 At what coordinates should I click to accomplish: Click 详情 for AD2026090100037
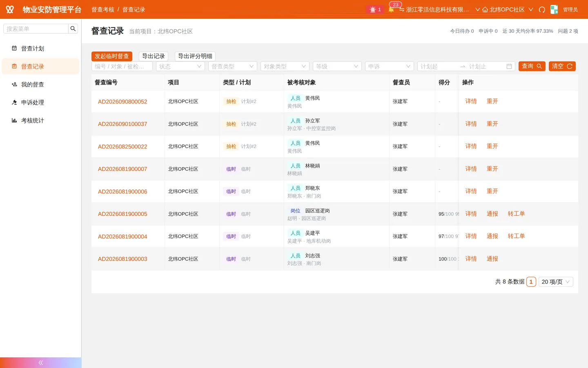(471, 124)
